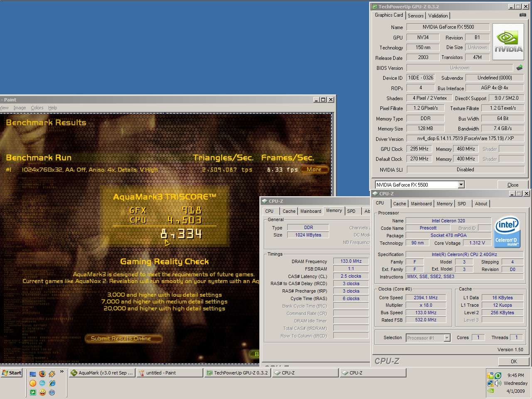Switch to the Validation tab in GPU-Z
The width and height of the screenshot is (532, 399).
(438, 16)
